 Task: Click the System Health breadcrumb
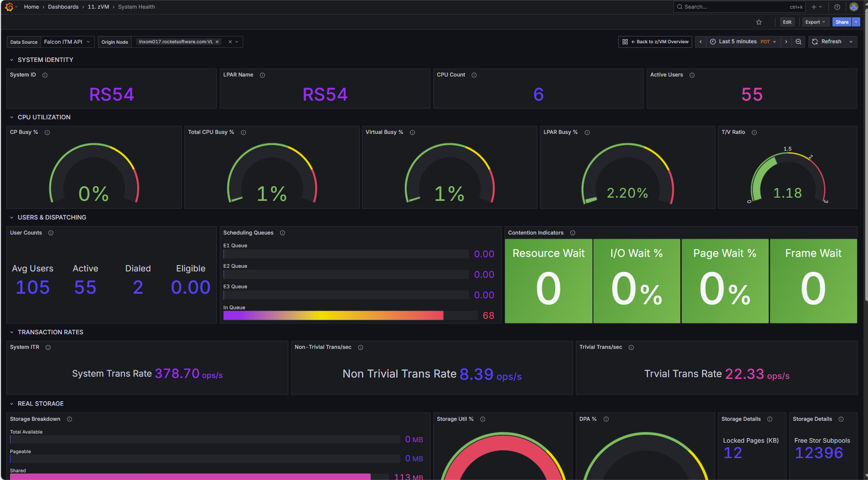click(137, 7)
